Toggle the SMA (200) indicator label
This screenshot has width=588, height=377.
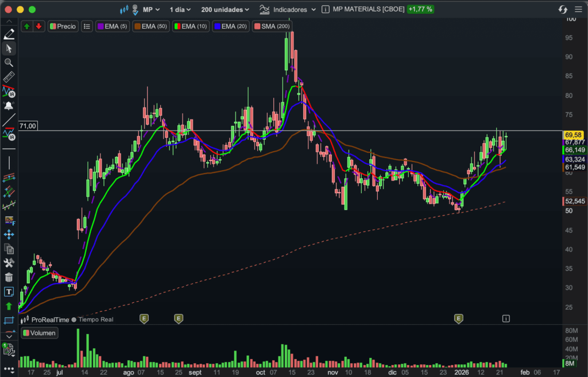(272, 26)
